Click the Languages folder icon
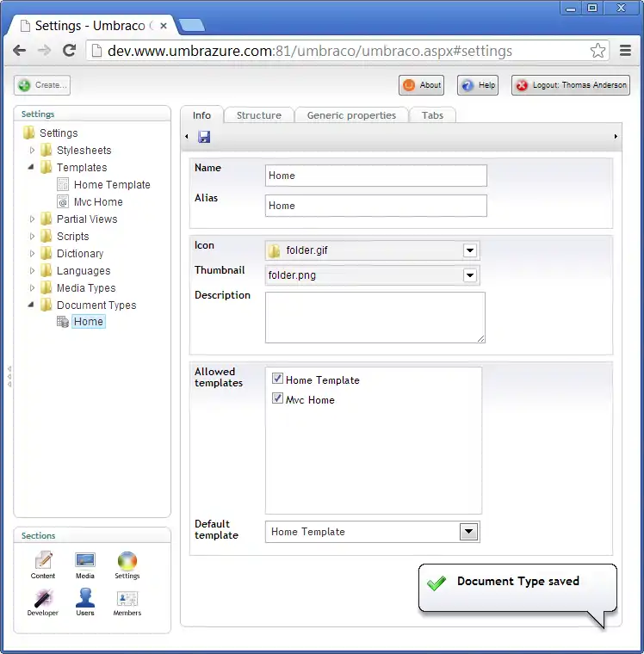Image resolution: width=644 pixels, height=654 pixels. point(46,271)
